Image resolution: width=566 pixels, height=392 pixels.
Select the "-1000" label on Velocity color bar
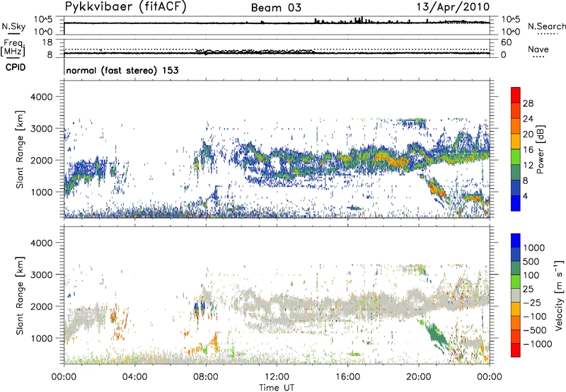pos(537,344)
